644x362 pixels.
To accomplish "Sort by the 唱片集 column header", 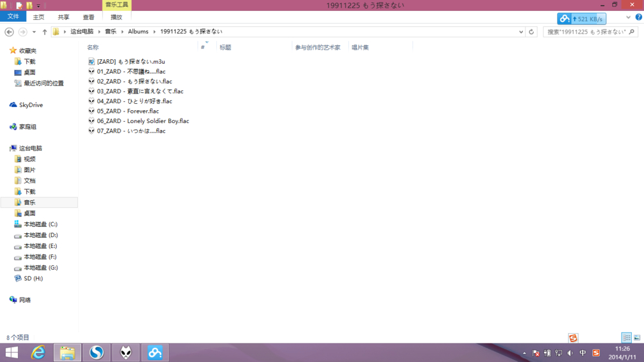I will 360,47.
